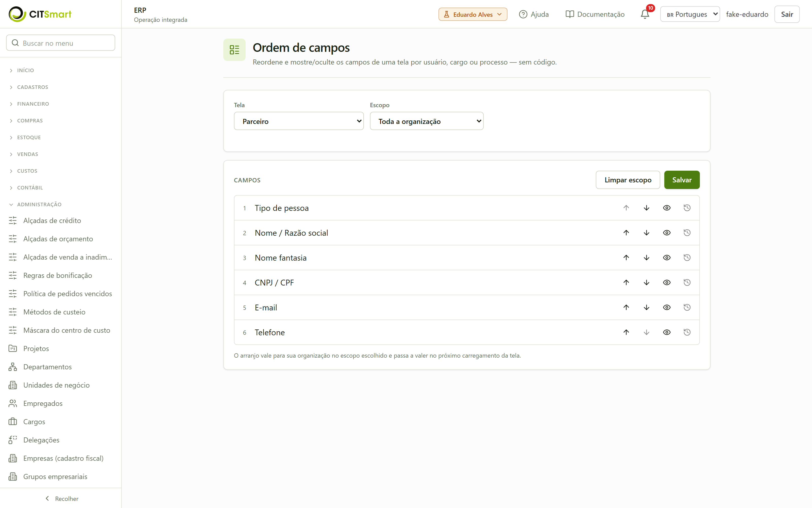Image resolution: width=812 pixels, height=508 pixels.
Task: Click the Salvar button
Action: coord(682,180)
